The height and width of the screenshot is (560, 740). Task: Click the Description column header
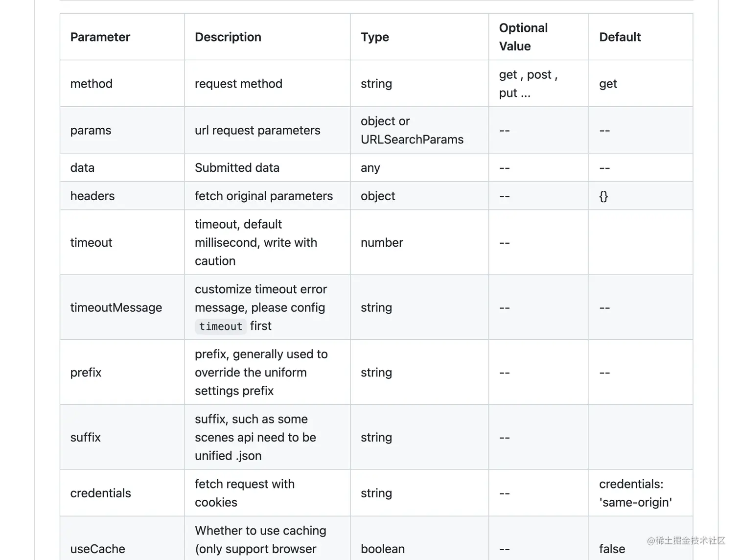pyautogui.click(x=228, y=37)
